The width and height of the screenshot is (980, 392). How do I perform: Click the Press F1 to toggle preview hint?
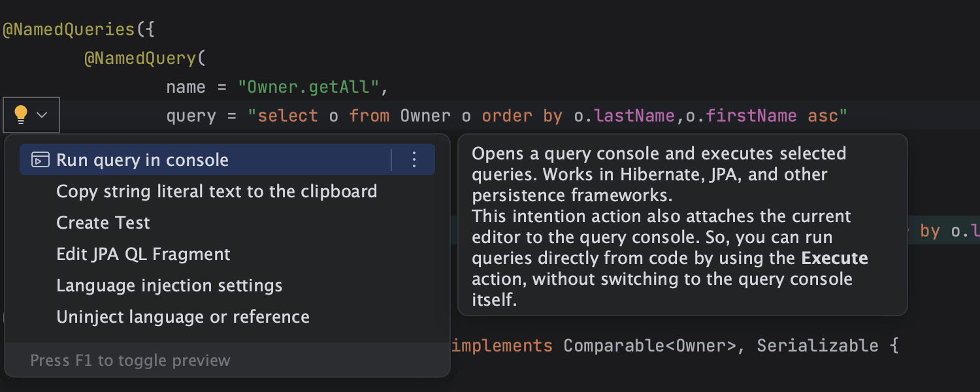pos(130,360)
